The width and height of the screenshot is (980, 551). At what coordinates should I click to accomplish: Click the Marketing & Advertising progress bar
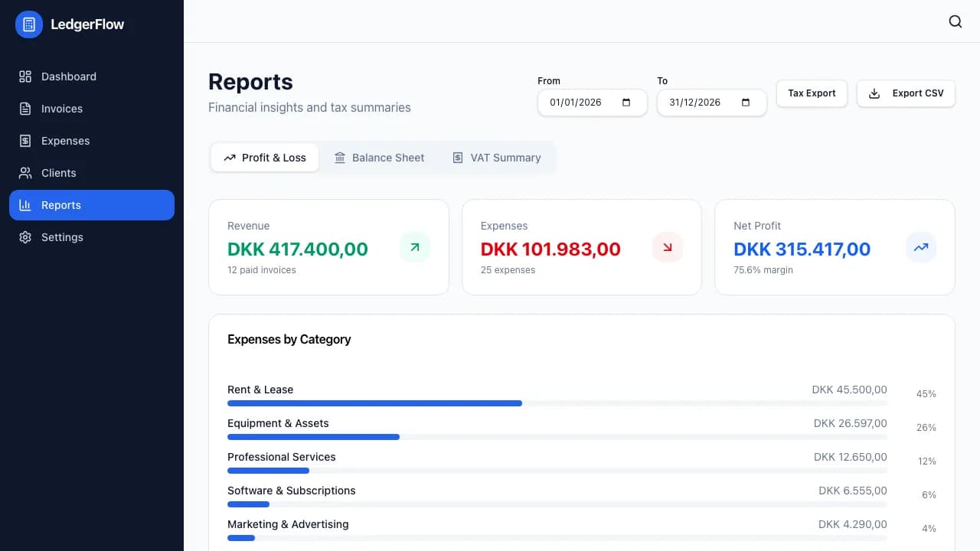pos(557,538)
